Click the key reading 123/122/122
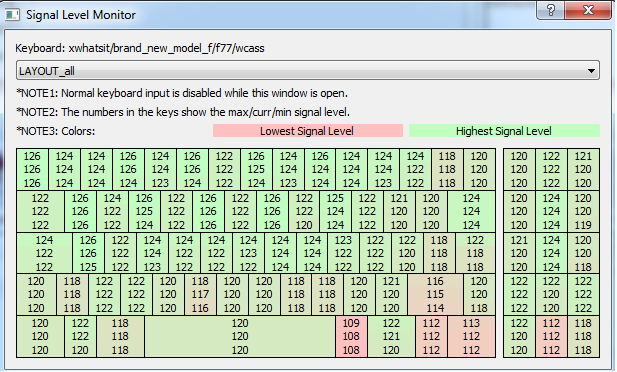Viewport: 617px width, 372px height. click(x=343, y=253)
